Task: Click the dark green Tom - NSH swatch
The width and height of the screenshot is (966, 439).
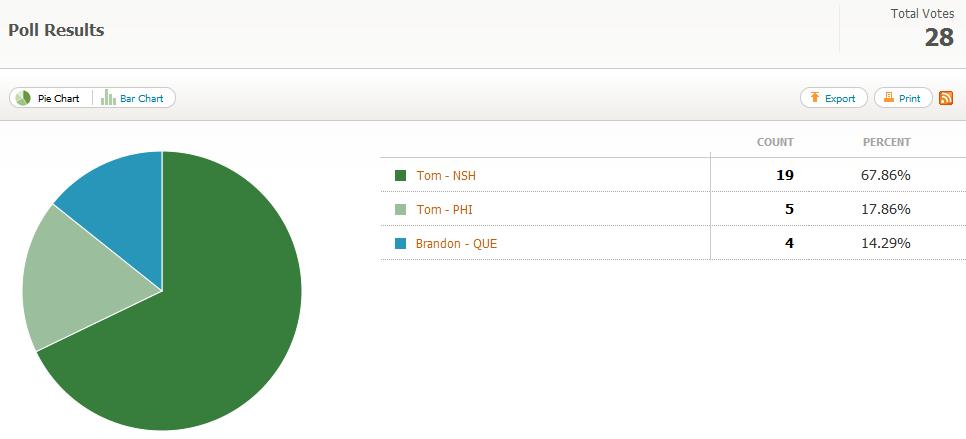Action: (x=401, y=176)
